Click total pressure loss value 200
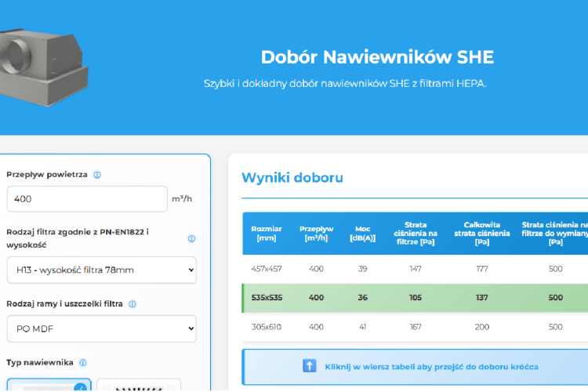 pyautogui.click(x=482, y=327)
